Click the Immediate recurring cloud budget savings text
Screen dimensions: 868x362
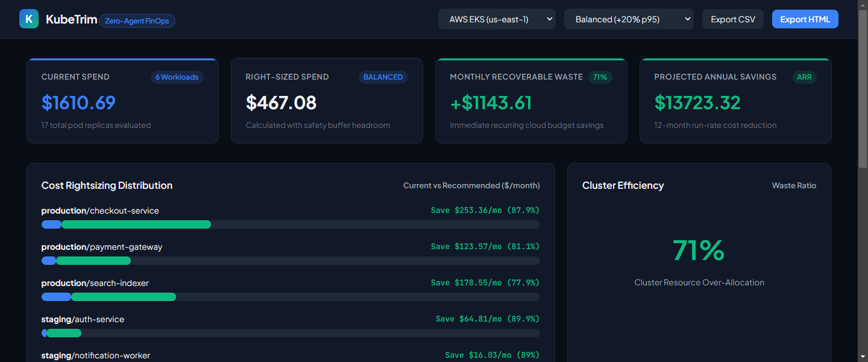[x=527, y=125]
